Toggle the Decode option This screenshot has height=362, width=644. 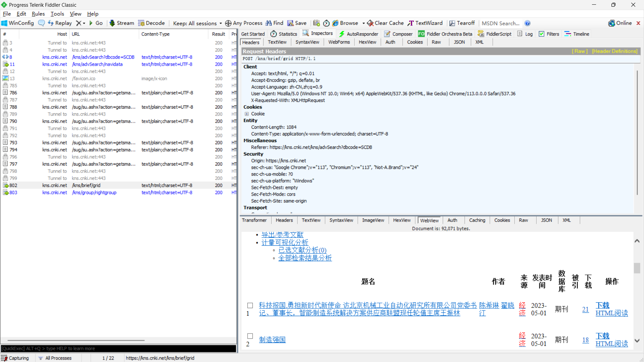(x=152, y=23)
